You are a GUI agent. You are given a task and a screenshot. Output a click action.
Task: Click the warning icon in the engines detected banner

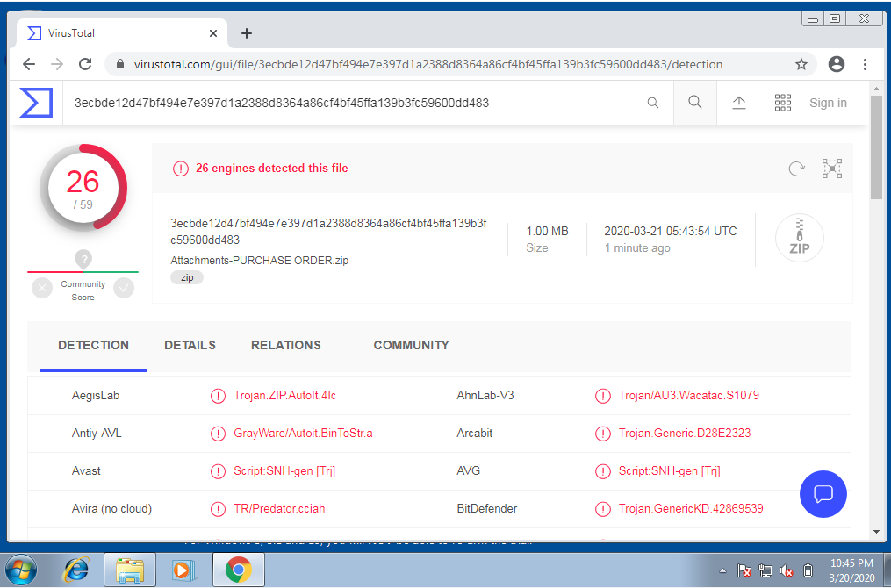pyautogui.click(x=181, y=169)
